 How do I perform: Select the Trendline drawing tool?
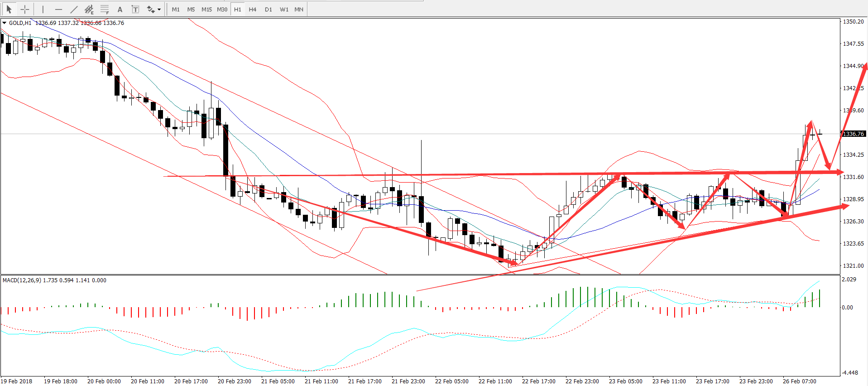[x=74, y=9]
